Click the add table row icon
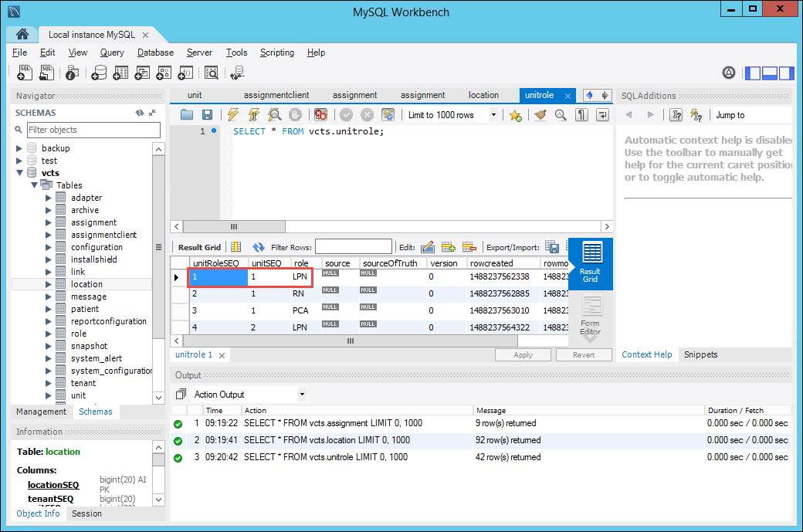The height and width of the screenshot is (532, 803). tap(449, 247)
